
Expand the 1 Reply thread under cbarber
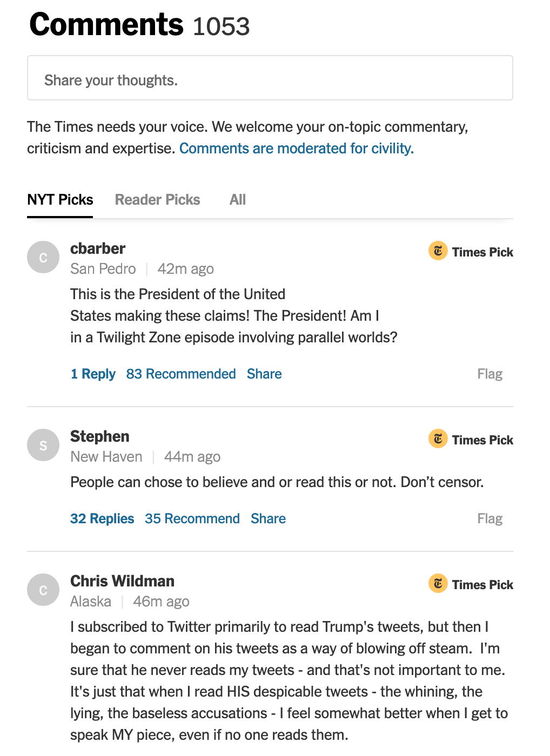pyautogui.click(x=93, y=374)
